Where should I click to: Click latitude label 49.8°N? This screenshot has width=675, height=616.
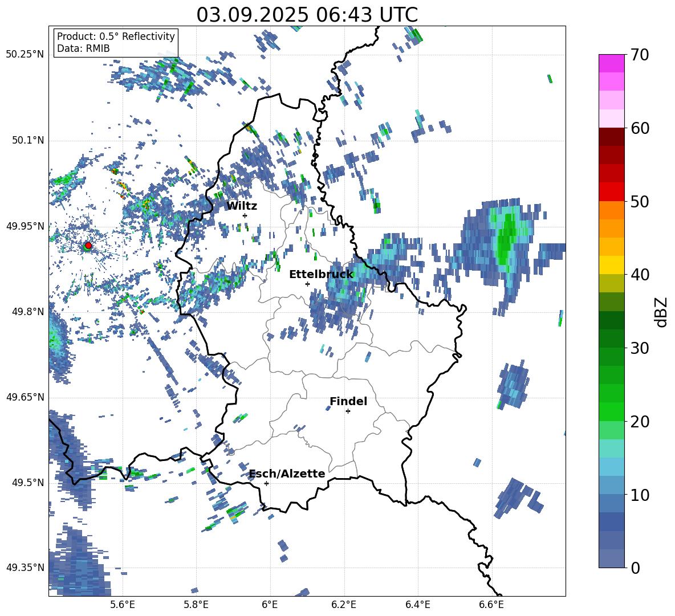28,312
